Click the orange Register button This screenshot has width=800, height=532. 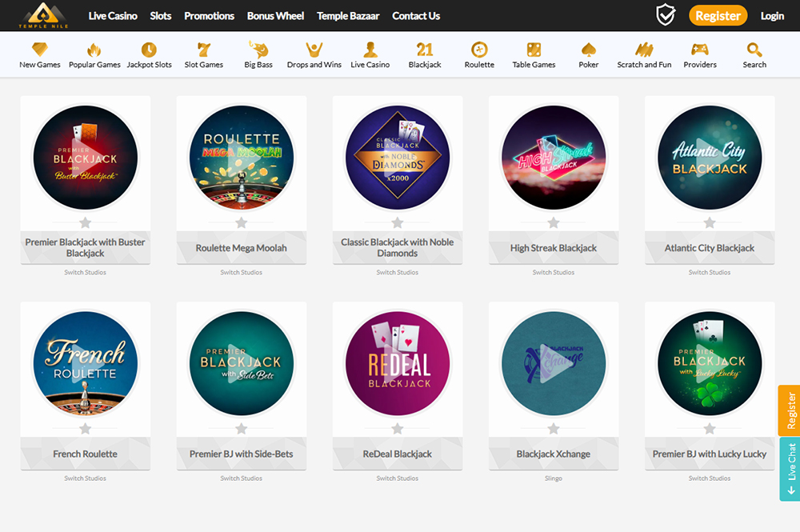point(718,16)
